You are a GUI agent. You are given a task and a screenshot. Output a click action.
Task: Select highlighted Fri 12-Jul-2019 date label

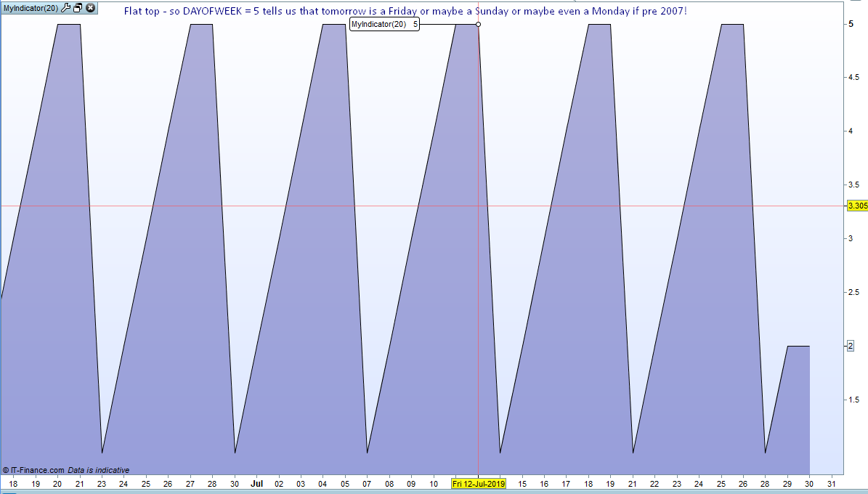click(478, 484)
